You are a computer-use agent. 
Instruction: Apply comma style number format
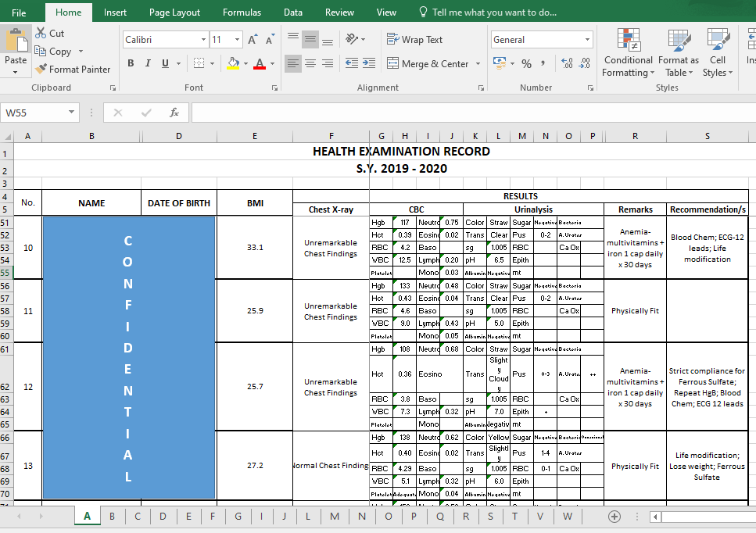click(543, 63)
